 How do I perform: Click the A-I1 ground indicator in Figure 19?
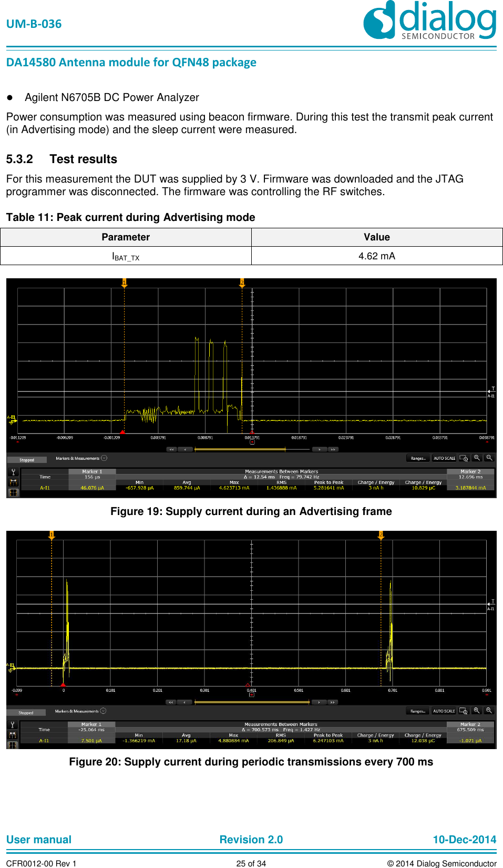[12, 419]
